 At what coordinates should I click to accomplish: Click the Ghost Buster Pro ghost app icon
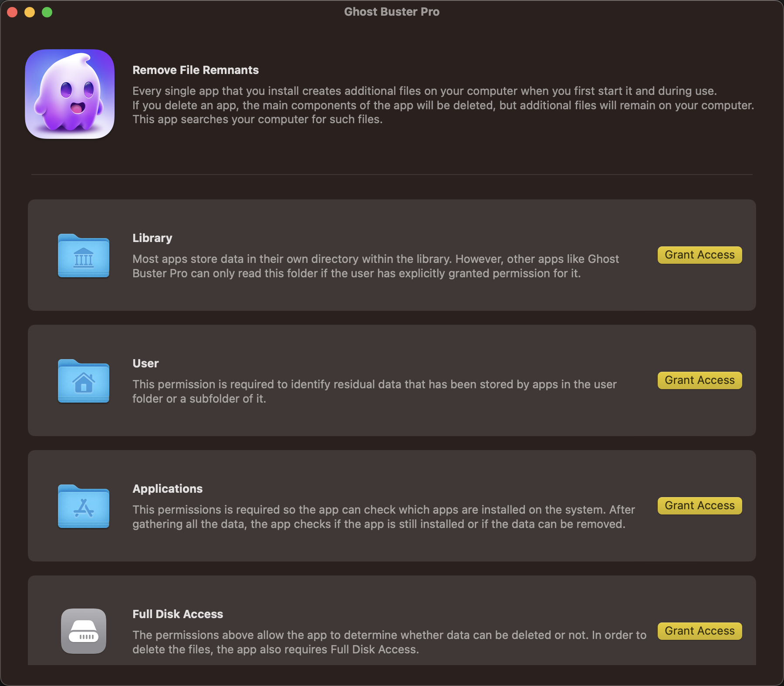click(70, 94)
